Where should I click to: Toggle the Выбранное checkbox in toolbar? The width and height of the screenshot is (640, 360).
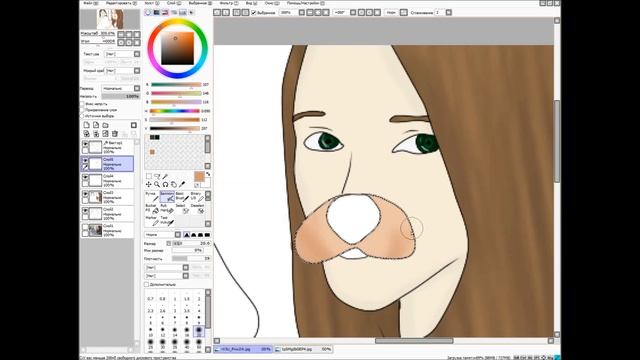tap(253, 13)
